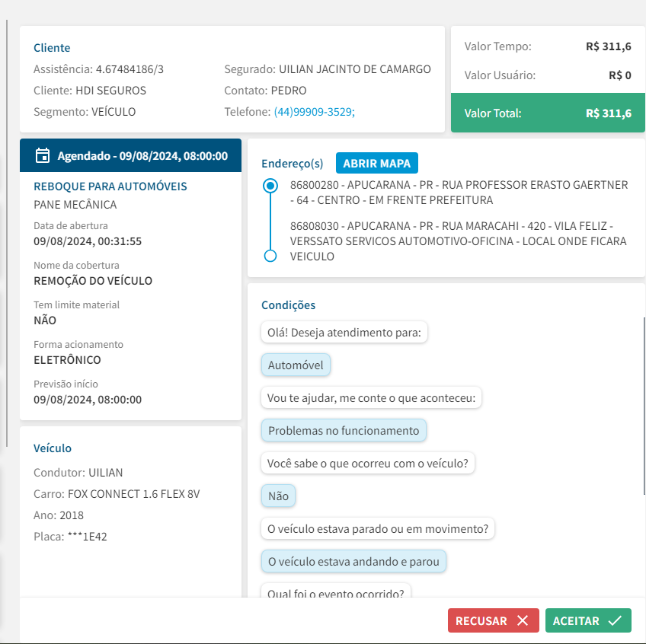Click the phone number (44)99909-3529 link
The height and width of the screenshot is (644, 646).
coord(314,112)
